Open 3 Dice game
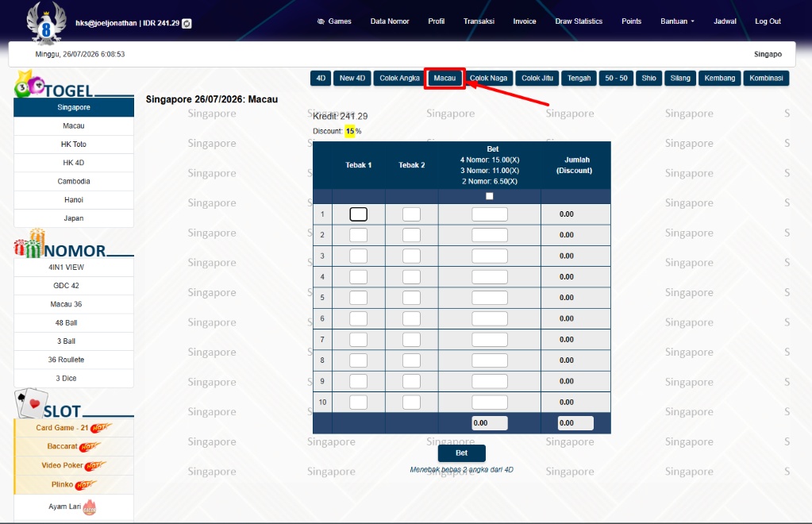 pos(74,379)
